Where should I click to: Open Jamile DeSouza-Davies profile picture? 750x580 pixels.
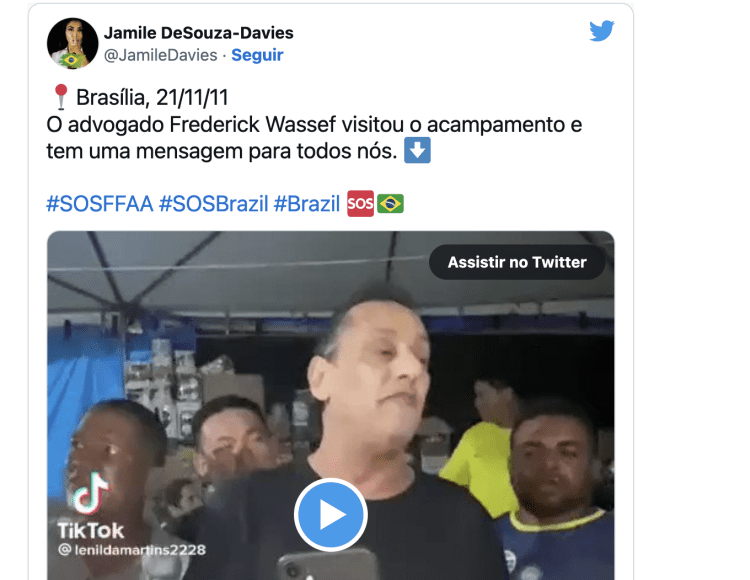(x=72, y=44)
